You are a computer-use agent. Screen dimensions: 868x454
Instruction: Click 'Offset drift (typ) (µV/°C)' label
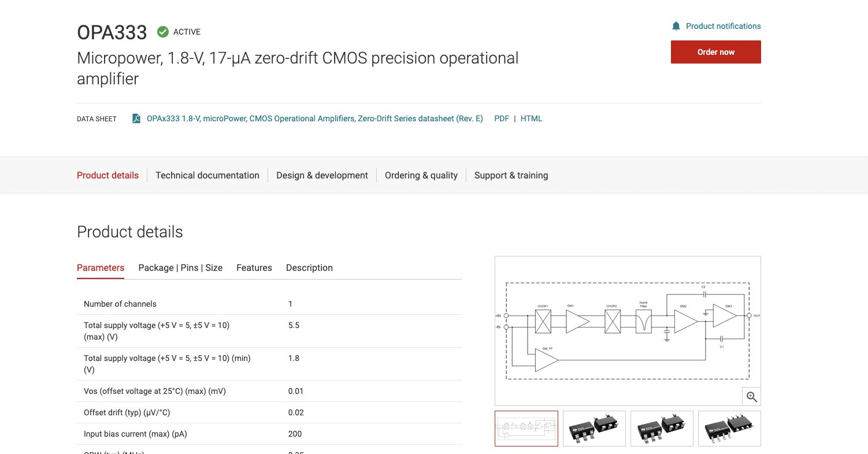pos(127,412)
